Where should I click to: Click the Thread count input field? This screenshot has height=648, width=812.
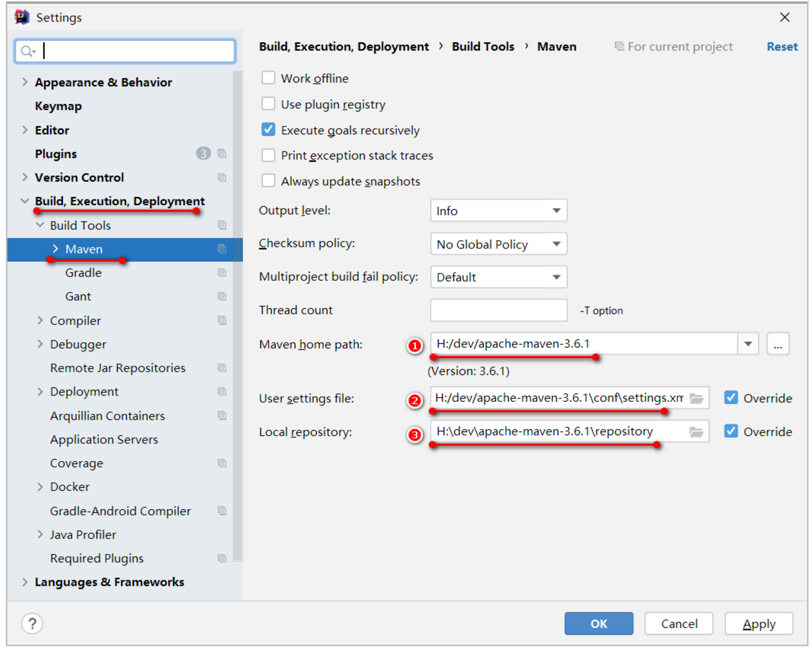click(498, 310)
